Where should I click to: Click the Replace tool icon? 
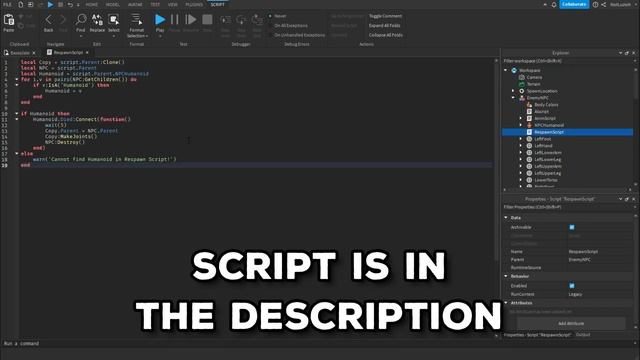point(97,19)
